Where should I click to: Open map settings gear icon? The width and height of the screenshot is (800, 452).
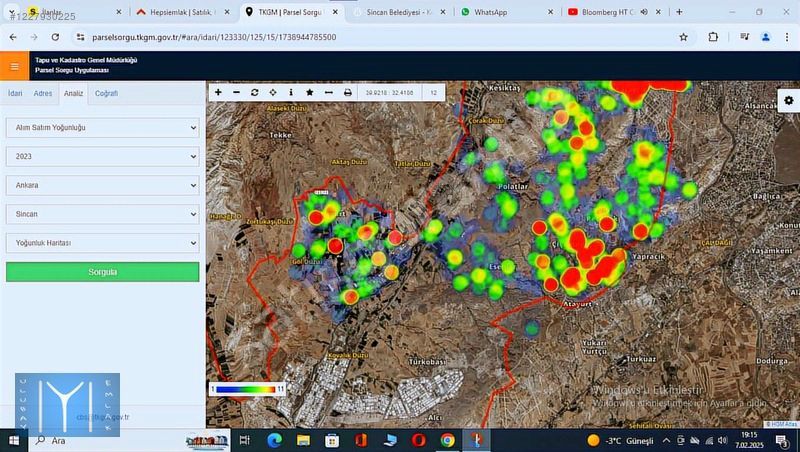pyautogui.click(x=788, y=101)
